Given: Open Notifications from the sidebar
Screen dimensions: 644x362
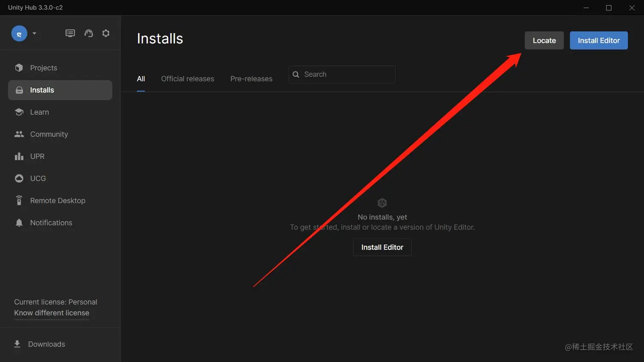Looking at the screenshot, I should [51, 222].
